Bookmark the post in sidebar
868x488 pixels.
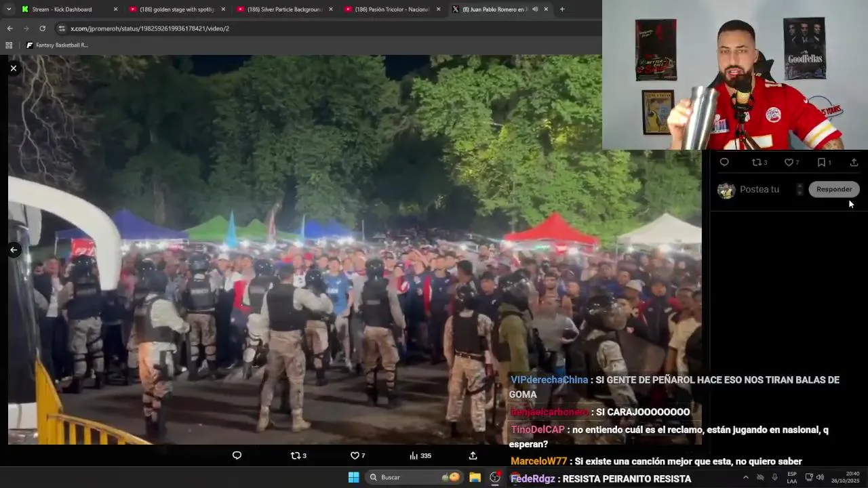(x=824, y=163)
